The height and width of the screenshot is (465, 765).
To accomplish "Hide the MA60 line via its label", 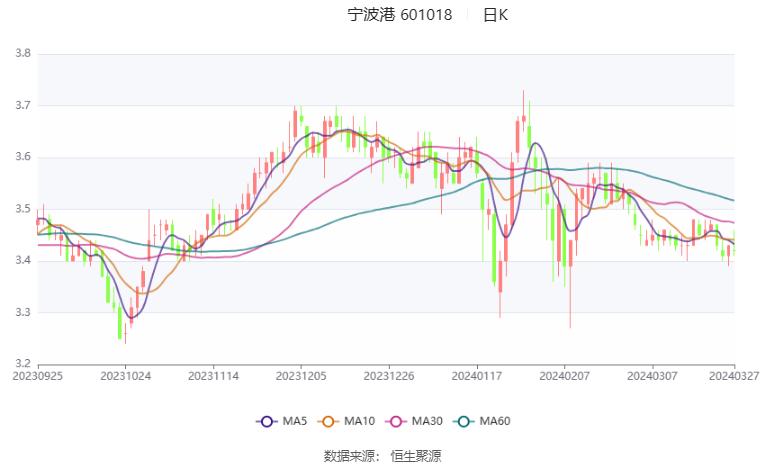I will coord(495,421).
